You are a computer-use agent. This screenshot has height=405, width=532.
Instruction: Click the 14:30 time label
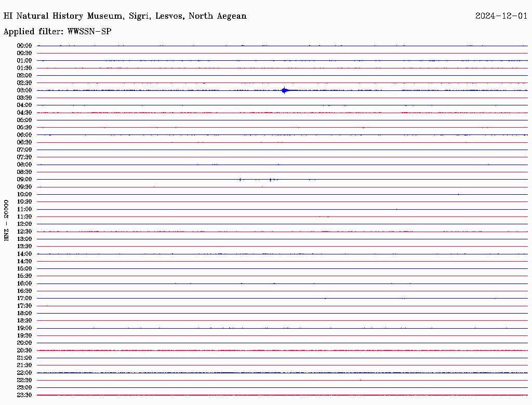click(x=24, y=261)
